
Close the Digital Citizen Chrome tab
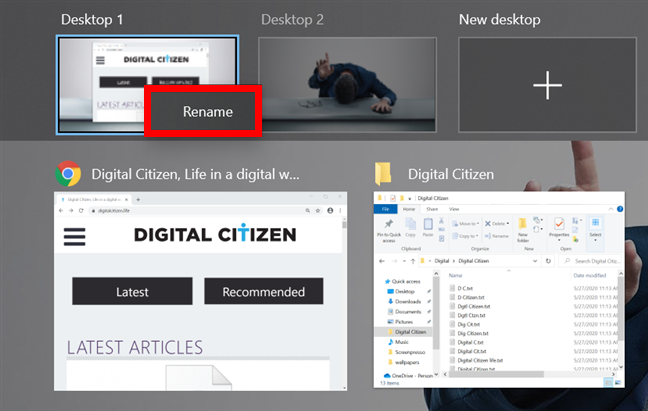point(126,200)
